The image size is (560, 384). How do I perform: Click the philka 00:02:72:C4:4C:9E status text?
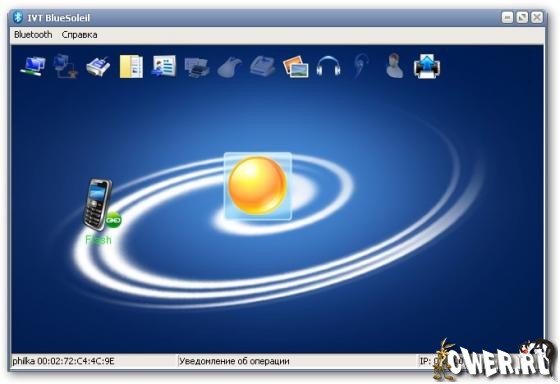tap(64, 361)
